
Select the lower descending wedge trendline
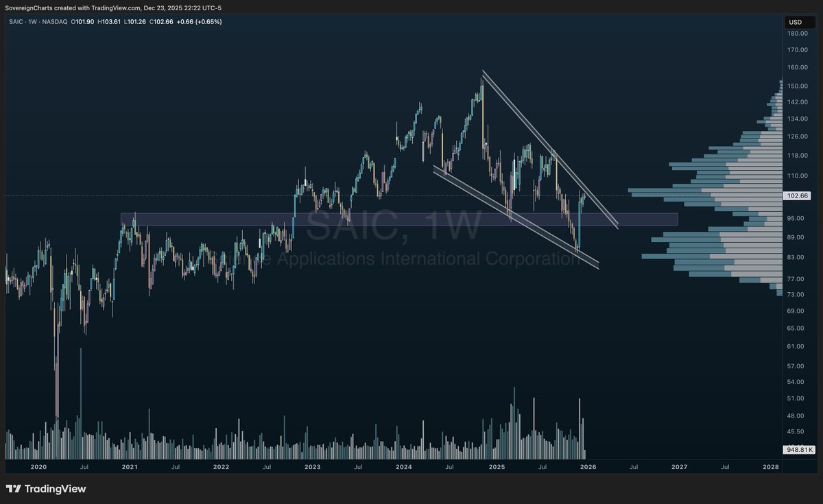pyautogui.click(x=516, y=216)
